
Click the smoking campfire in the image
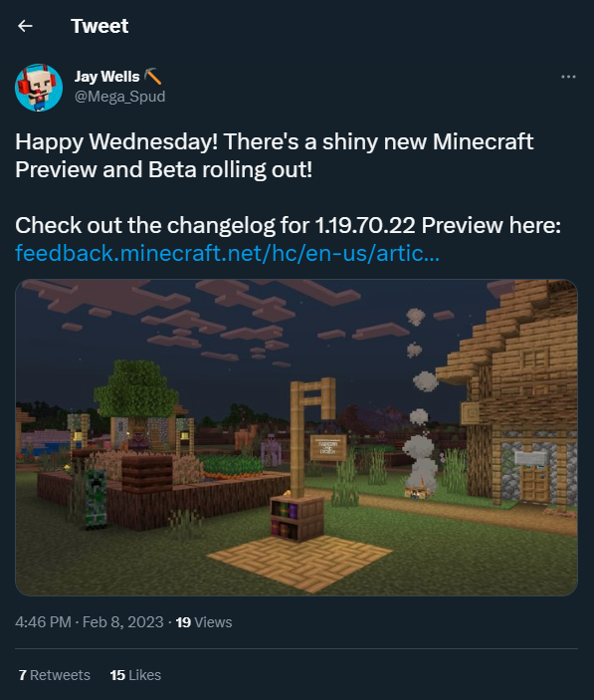tap(419, 491)
